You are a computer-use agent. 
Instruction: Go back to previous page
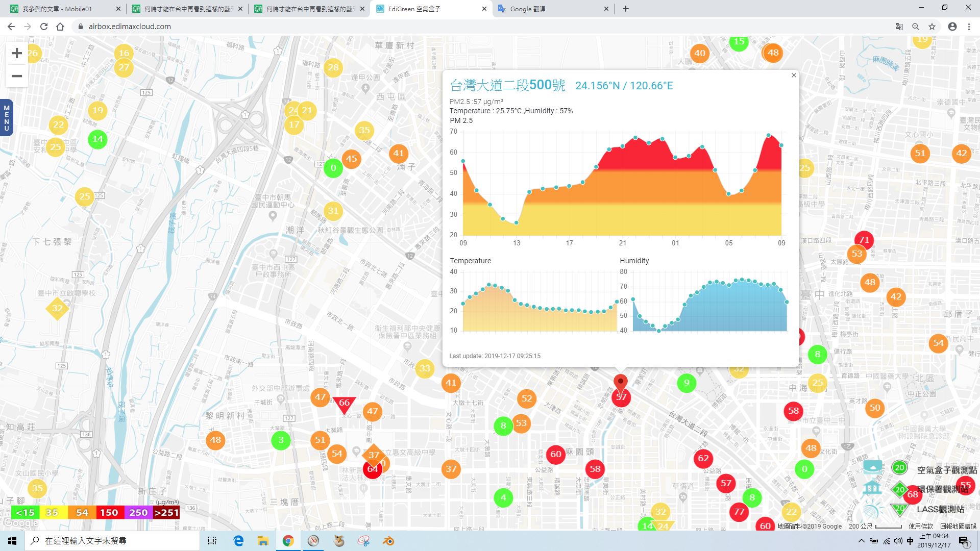(x=11, y=27)
